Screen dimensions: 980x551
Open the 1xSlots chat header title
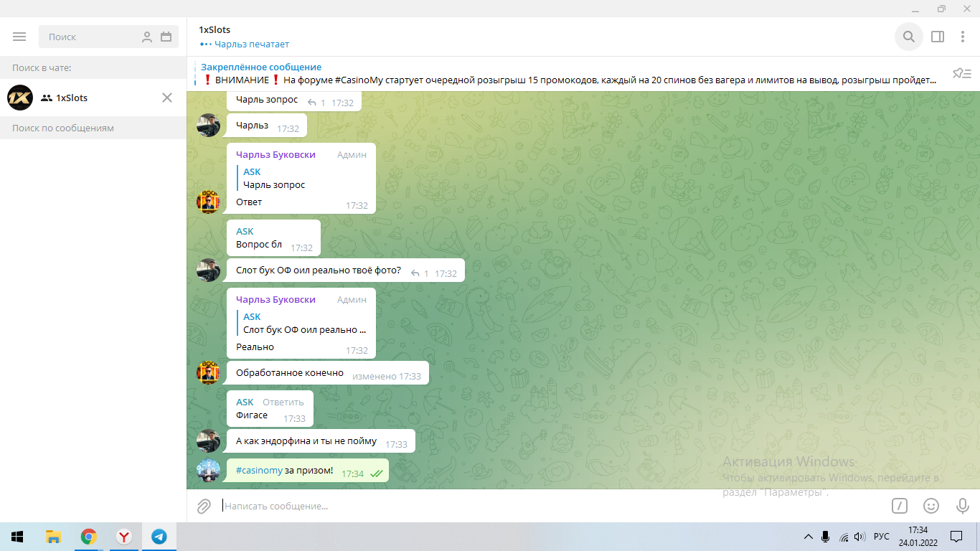[x=215, y=30]
